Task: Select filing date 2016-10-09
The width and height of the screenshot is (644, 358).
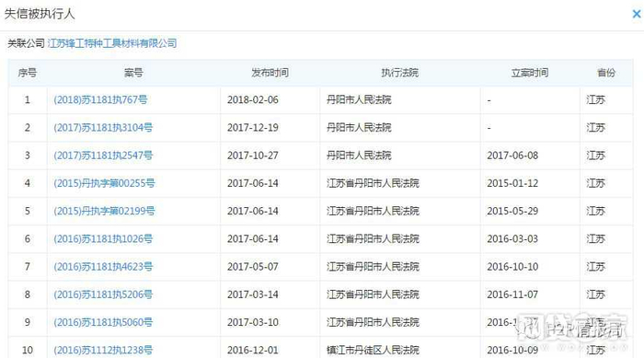Action: tap(512, 351)
